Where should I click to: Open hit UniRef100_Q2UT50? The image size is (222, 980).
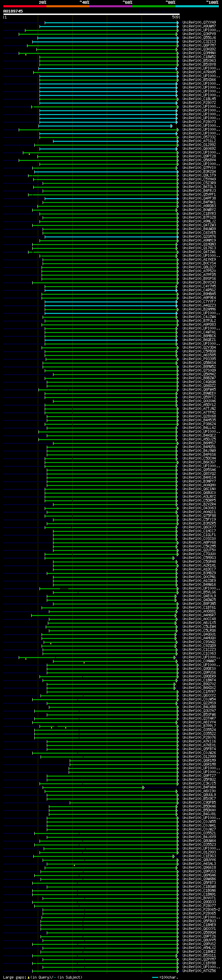tap(199, 550)
